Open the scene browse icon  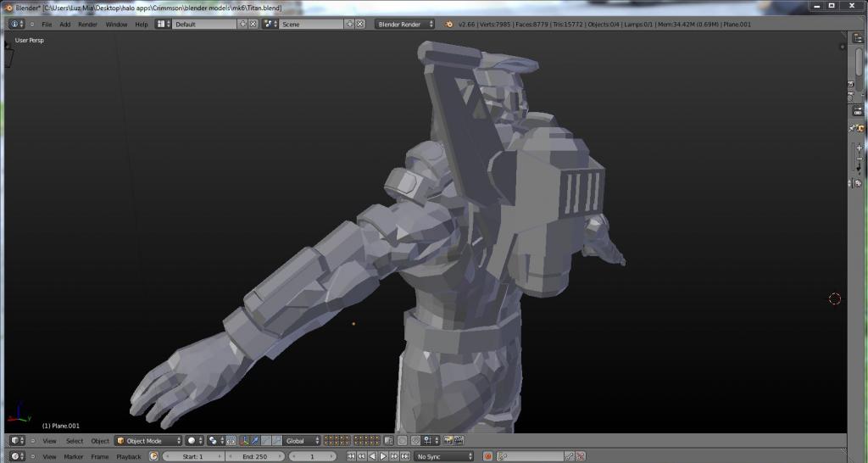click(270, 25)
